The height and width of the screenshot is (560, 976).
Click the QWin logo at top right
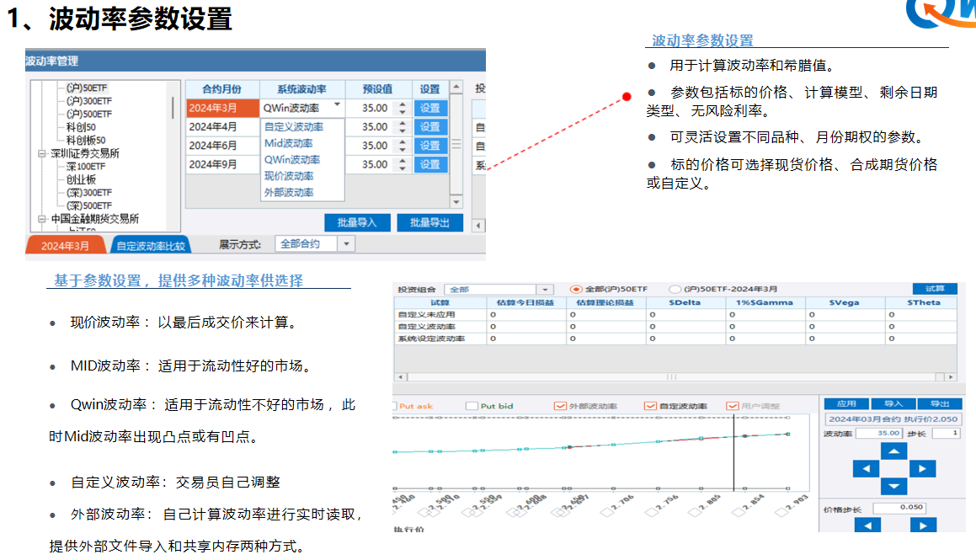pyautogui.click(x=941, y=13)
